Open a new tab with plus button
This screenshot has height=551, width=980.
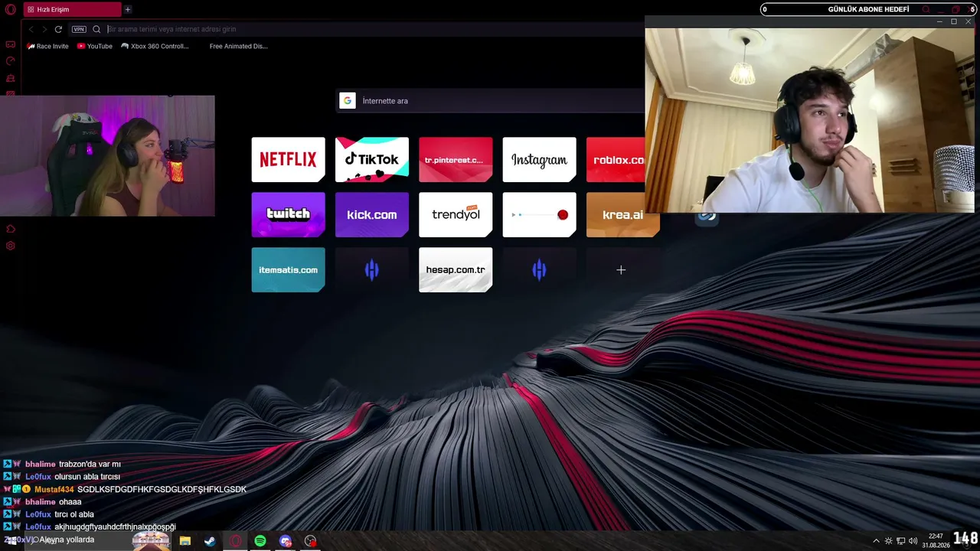click(x=128, y=10)
